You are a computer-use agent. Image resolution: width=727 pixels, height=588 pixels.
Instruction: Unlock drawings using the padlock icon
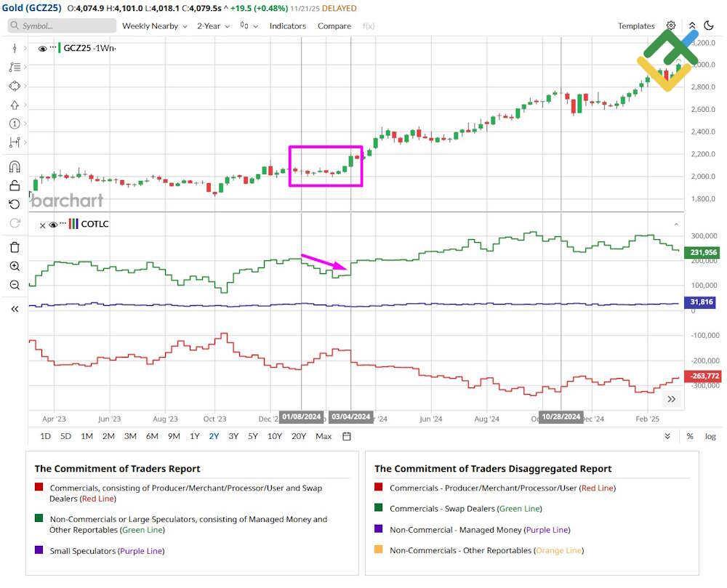click(14, 185)
